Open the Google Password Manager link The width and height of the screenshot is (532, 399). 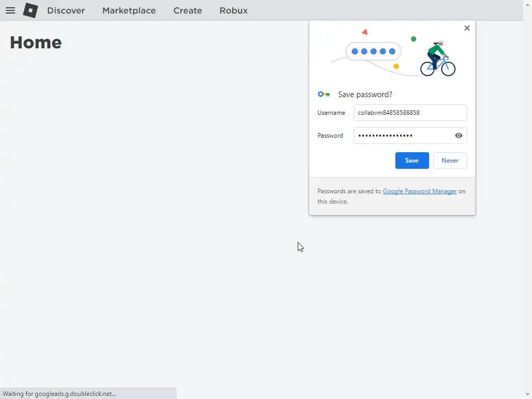420,191
